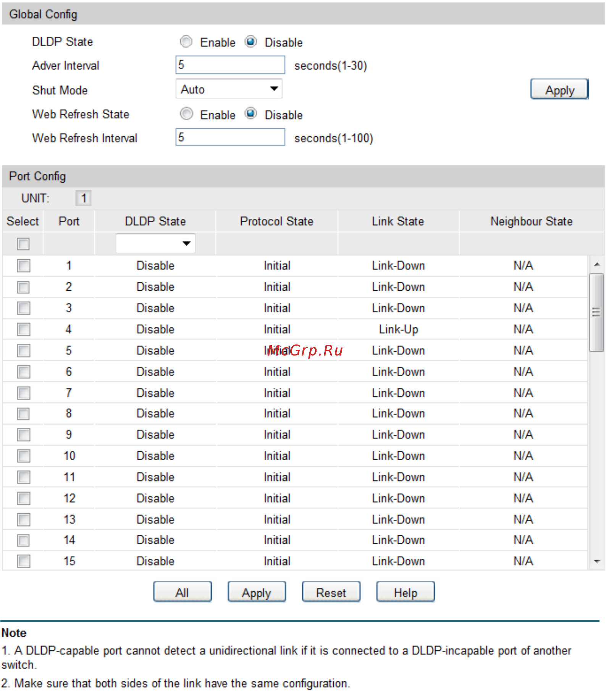Click the port list scrollbar thumb
The width and height of the screenshot is (606, 700).
point(596,312)
